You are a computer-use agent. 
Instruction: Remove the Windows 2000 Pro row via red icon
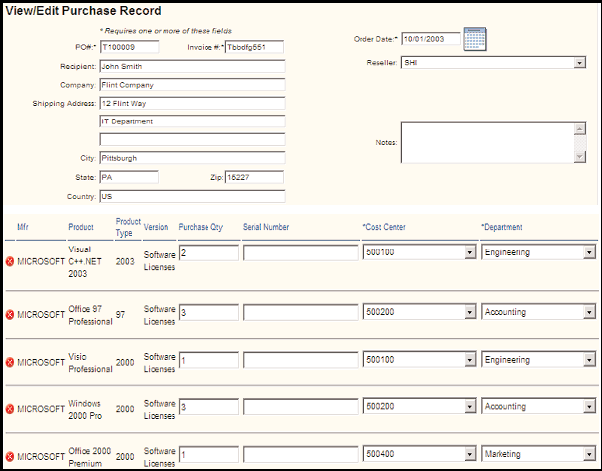coord(10,409)
